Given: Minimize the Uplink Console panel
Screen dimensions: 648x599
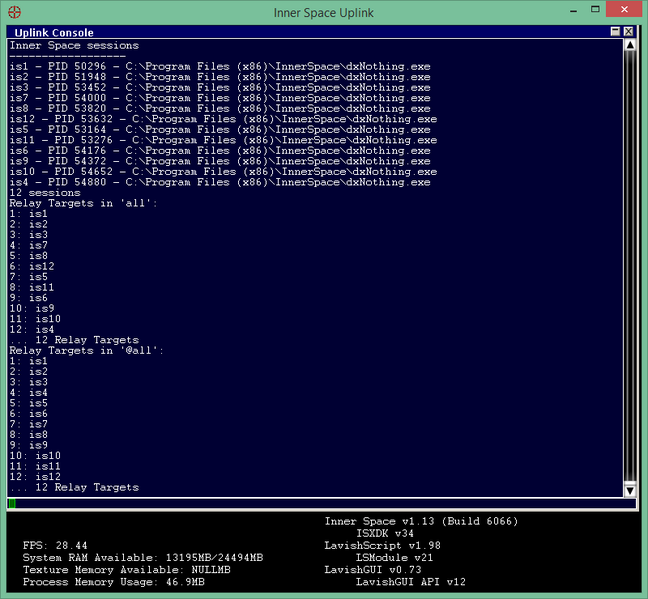Looking at the screenshot, I should (x=615, y=31).
